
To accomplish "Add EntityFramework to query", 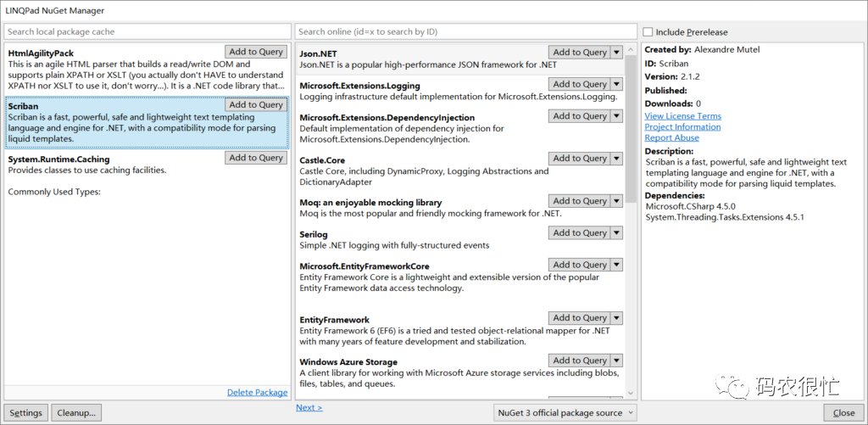I will point(580,318).
